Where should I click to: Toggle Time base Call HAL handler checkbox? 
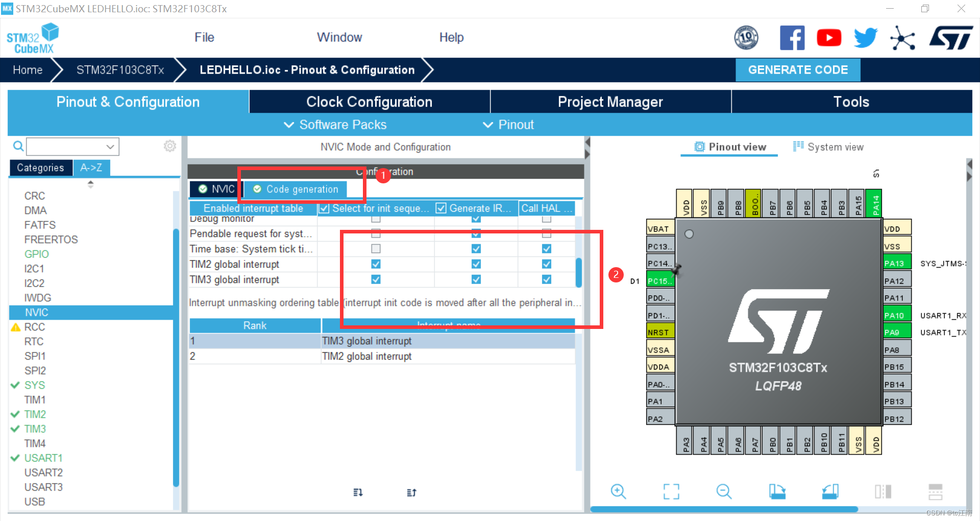pyautogui.click(x=547, y=249)
